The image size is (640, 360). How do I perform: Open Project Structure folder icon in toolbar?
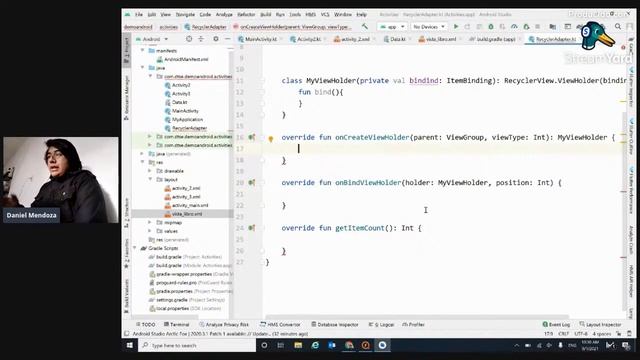(553, 27)
